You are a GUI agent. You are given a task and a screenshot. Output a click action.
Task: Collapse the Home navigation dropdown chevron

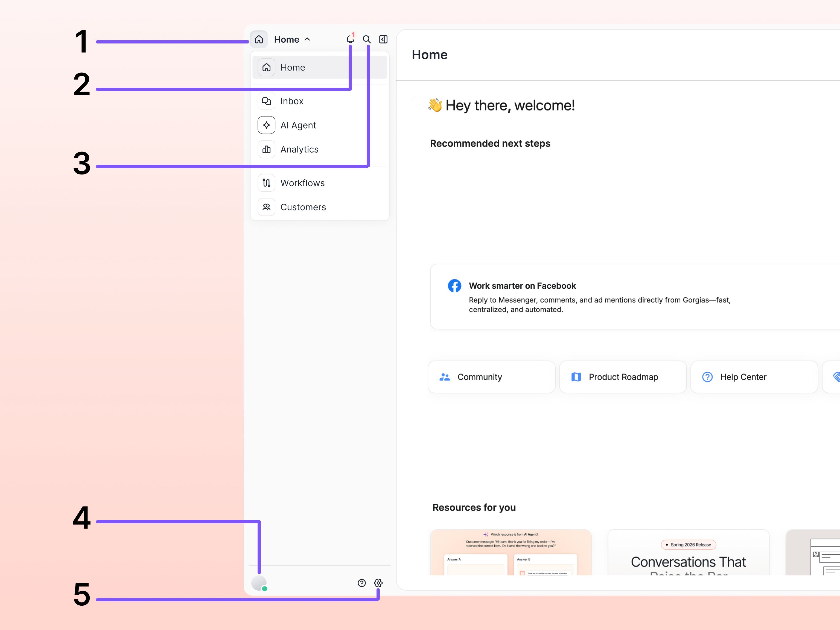pyautogui.click(x=307, y=39)
